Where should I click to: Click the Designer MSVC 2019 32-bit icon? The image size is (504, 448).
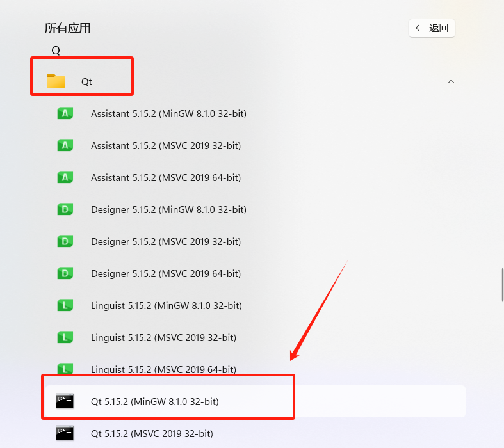(x=65, y=241)
